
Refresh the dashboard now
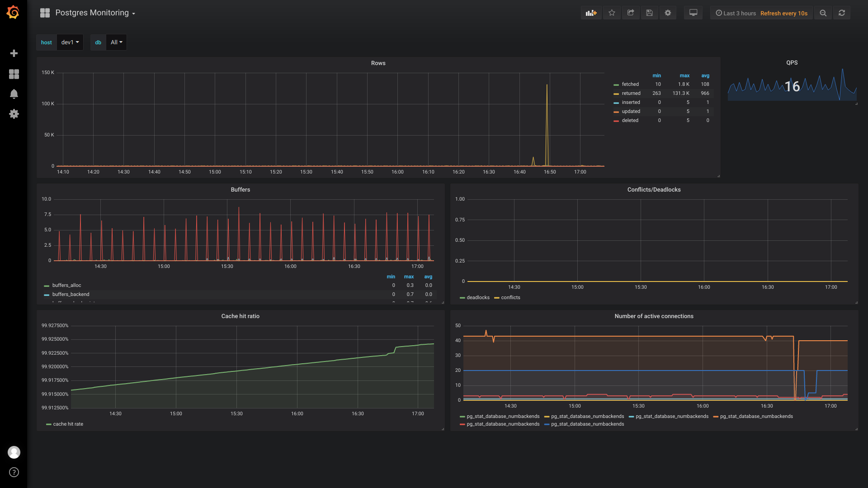tap(842, 13)
